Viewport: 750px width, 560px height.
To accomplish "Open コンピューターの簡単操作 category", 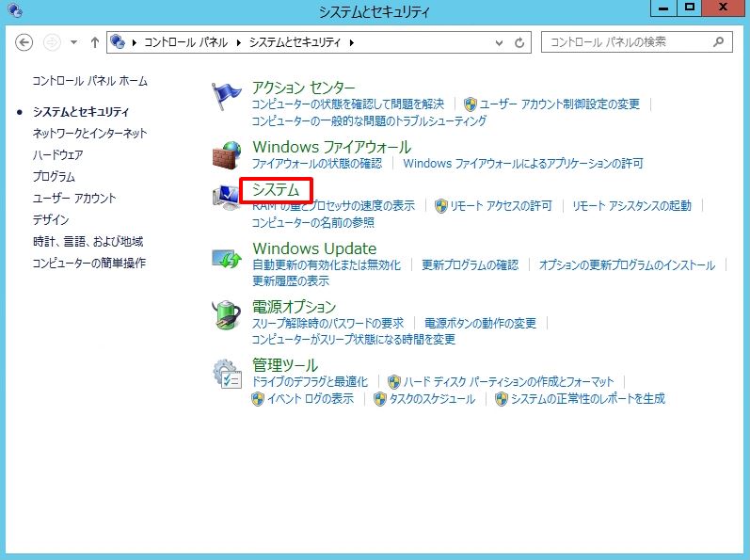I will [x=89, y=263].
